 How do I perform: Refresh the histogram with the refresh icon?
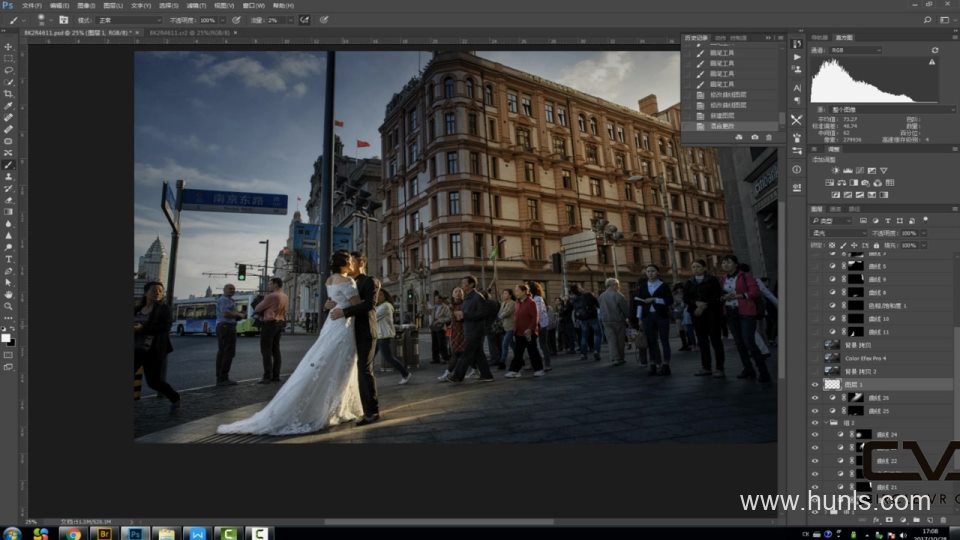(x=935, y=50)
